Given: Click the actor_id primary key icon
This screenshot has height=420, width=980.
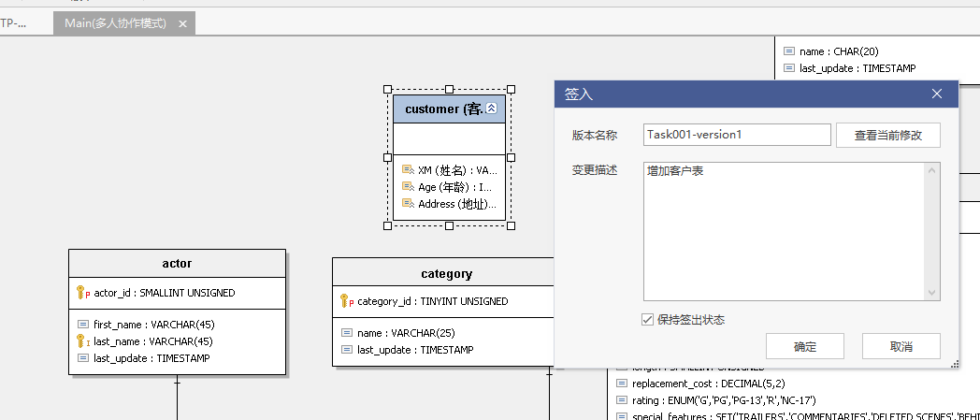Looking at the screenshot, I should click(82, 293).
